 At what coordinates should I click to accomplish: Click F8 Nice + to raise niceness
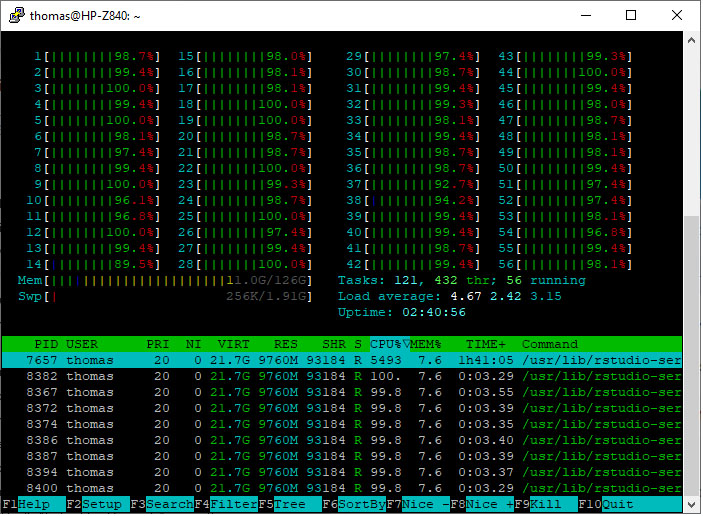(489, 504)
